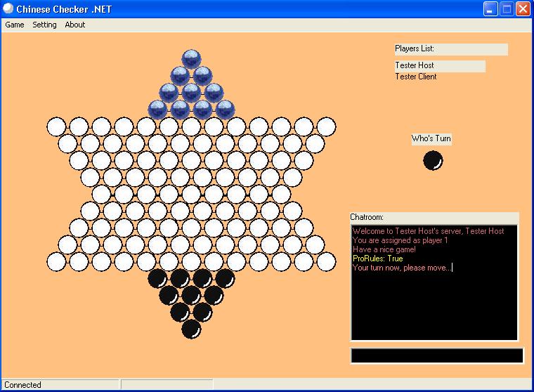
Task: Click the Connected status bar entry
Action: tap(60, 385)
